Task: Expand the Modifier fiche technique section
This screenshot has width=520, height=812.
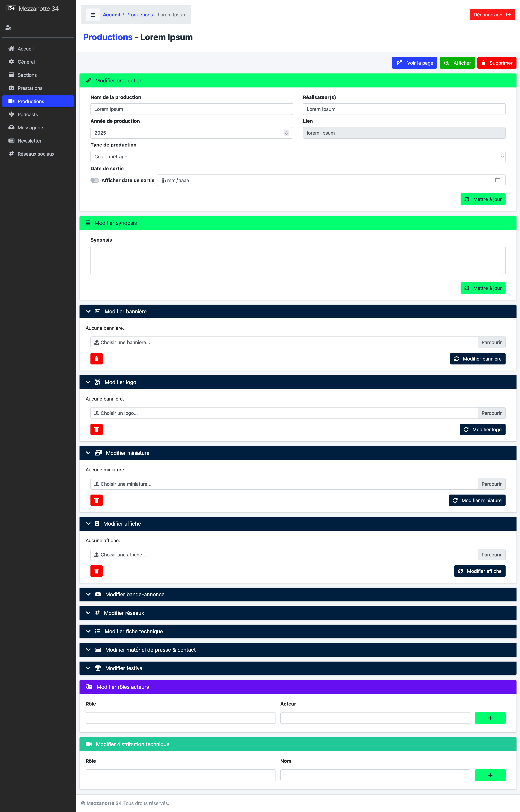Action: tap(298, 631)
